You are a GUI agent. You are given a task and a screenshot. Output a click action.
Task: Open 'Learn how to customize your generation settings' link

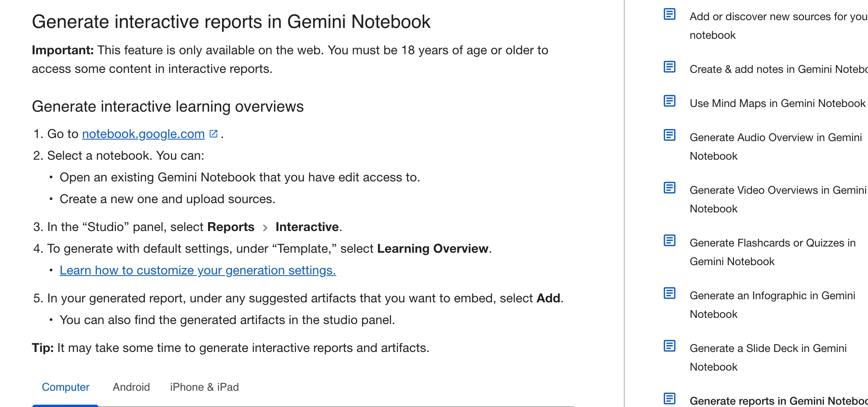[198, 270]
